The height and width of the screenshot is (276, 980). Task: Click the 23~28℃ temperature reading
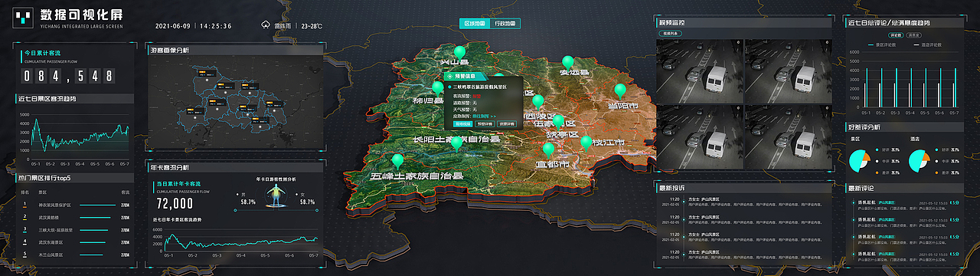click(x=312, y=25)
